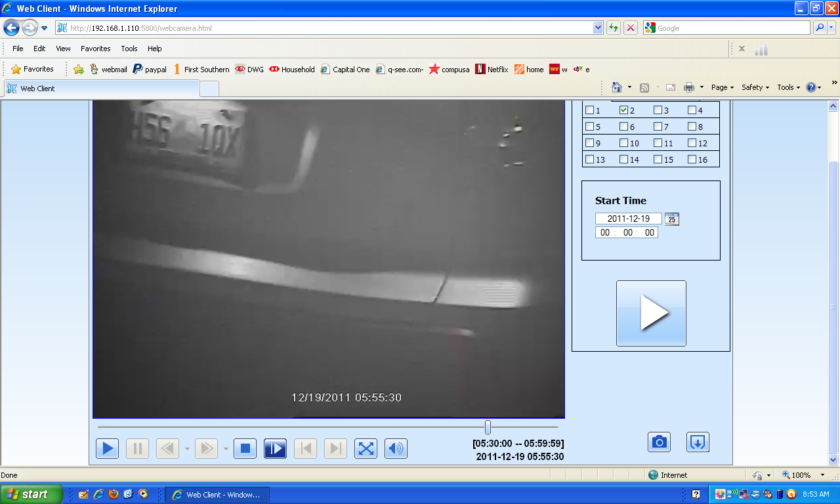Click the start time hour field
The width and height of the screenshot is (840, 504).
605,233
